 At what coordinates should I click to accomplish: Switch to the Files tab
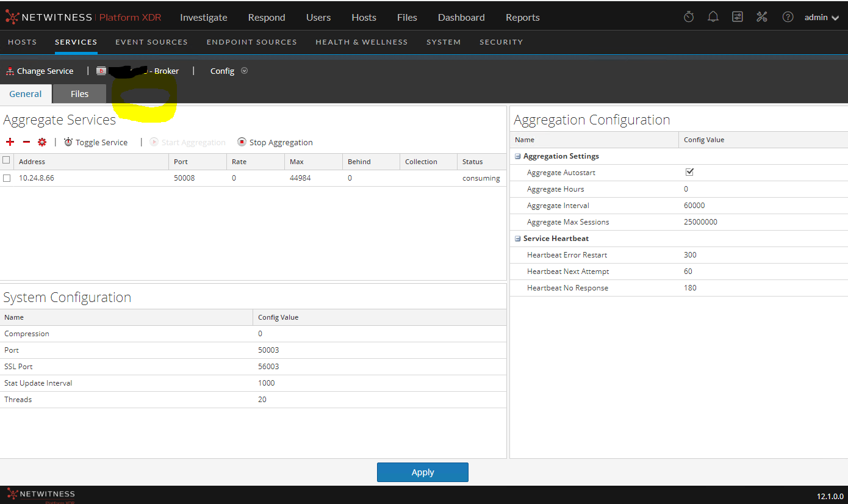(x=79, y=94)
